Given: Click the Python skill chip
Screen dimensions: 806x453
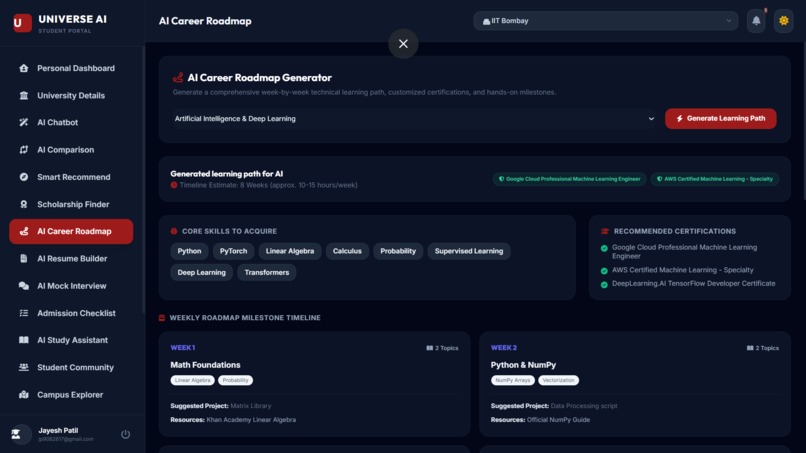Looking at the screenshot, I should (x=189, y=251).
